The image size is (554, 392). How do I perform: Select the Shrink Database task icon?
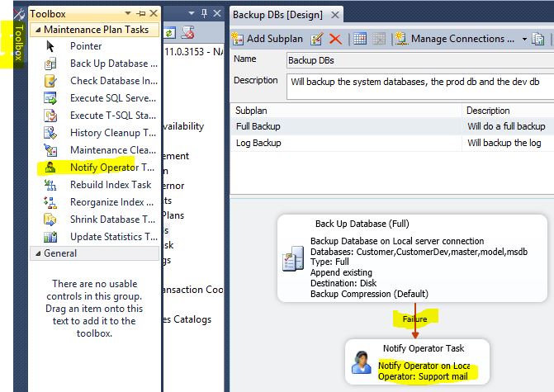[x=51, y=220]
